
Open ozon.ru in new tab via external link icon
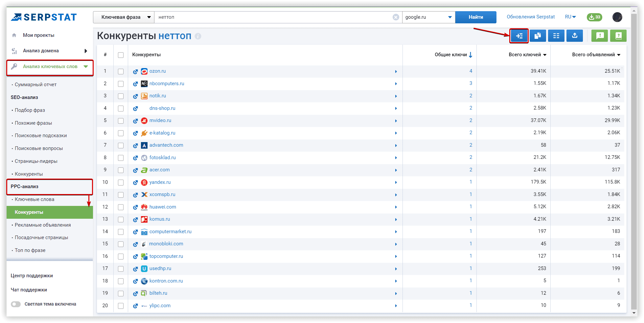pyautogui.click(x=135, y=71)
